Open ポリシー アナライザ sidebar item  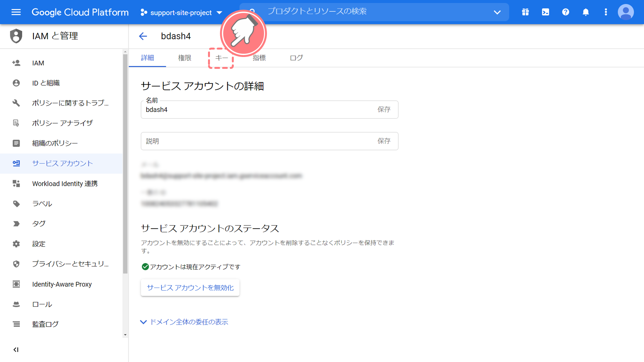point(61,123)
